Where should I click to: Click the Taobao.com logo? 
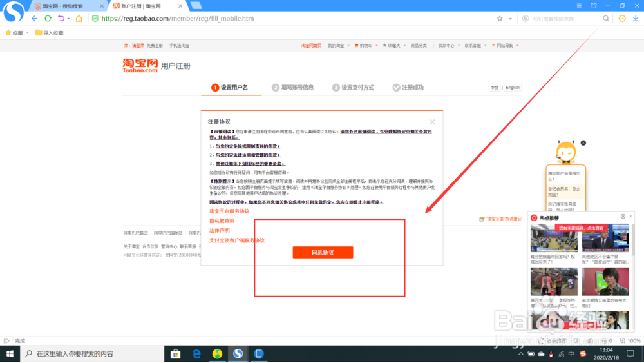coord(140,65)
